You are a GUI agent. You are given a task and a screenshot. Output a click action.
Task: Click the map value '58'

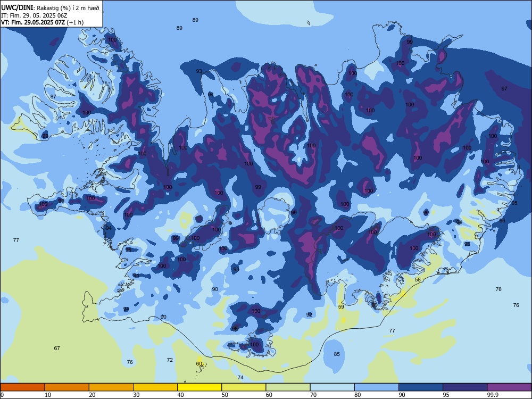click(418, 280)
